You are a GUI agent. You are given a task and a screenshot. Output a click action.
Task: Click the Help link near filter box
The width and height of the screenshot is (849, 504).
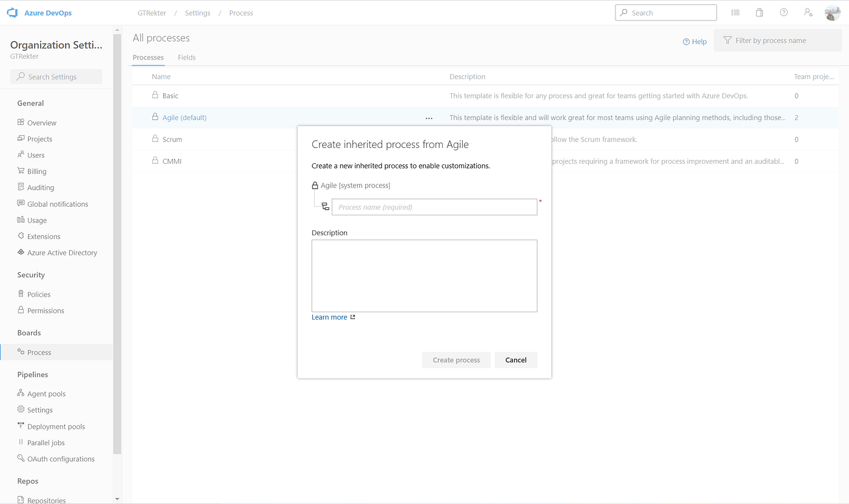(x=695, y=42)
